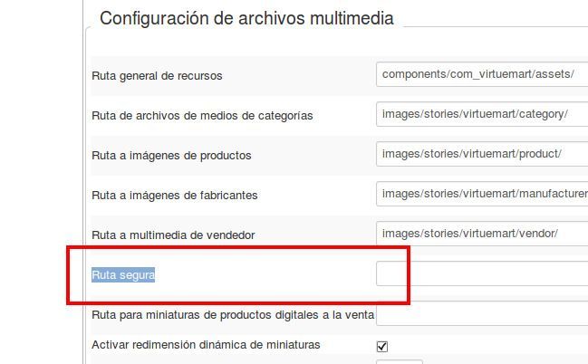Click the Ruta para miniaturas de productos label
588x364 pixels.
pyautogui.click(x=233, y=315)
